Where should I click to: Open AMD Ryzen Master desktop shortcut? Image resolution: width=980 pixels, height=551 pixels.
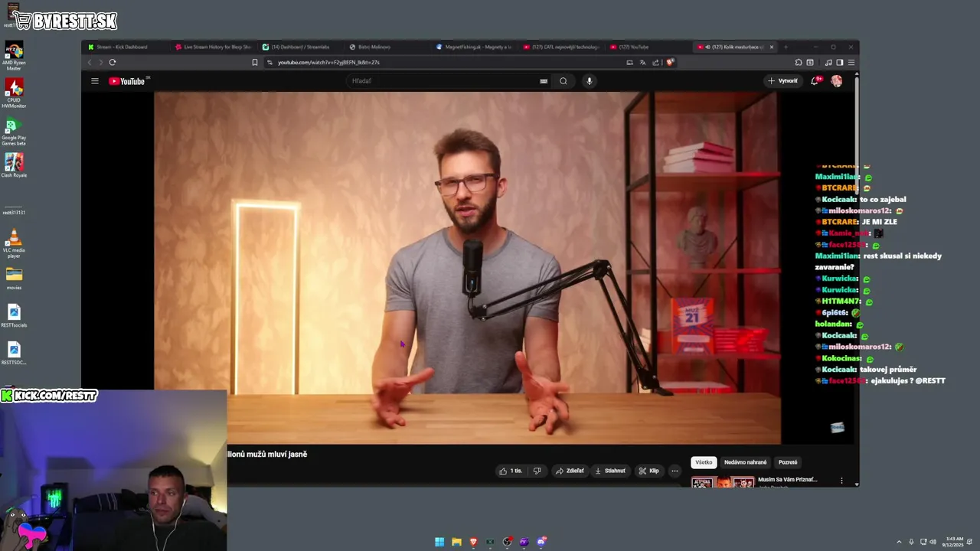pyautogui.click(x=14, y=56)
